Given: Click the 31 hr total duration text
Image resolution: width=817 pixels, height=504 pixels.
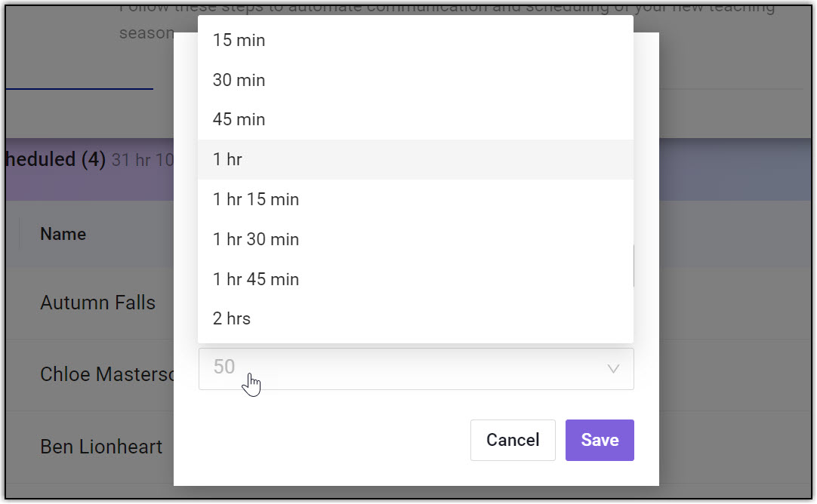Looking at the screenshot, I should 142,161.
